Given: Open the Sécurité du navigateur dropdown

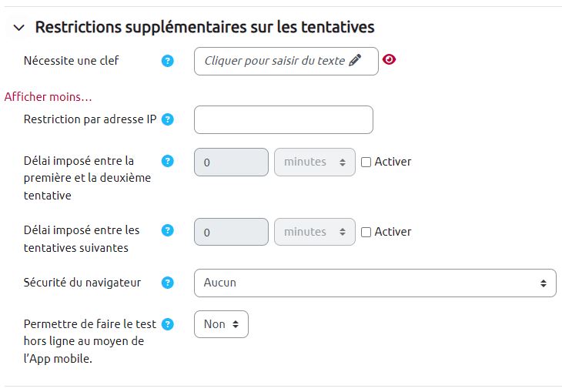Looking at the screenshot, I should [x=375, y=283].
